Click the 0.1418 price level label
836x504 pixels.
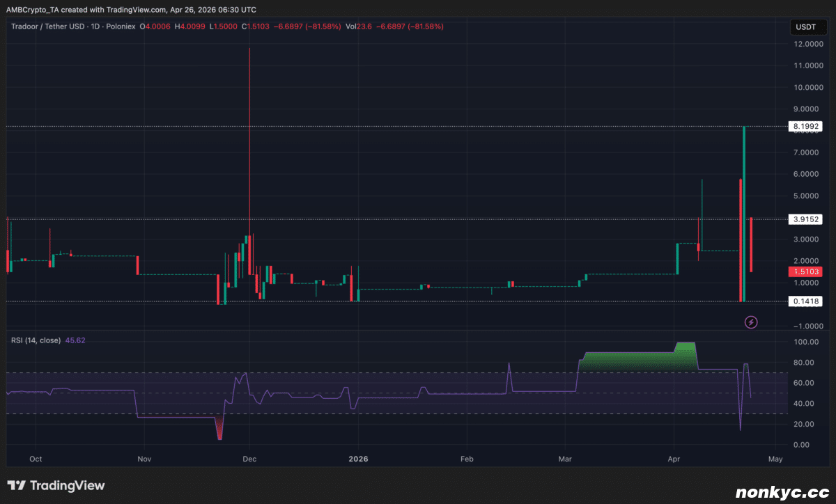coord(806,301)
